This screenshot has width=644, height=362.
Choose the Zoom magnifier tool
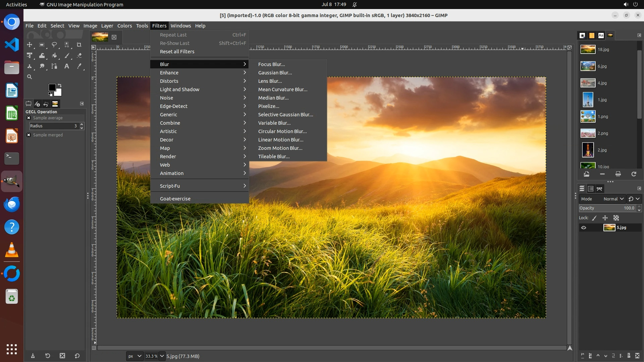click(30, 77)
